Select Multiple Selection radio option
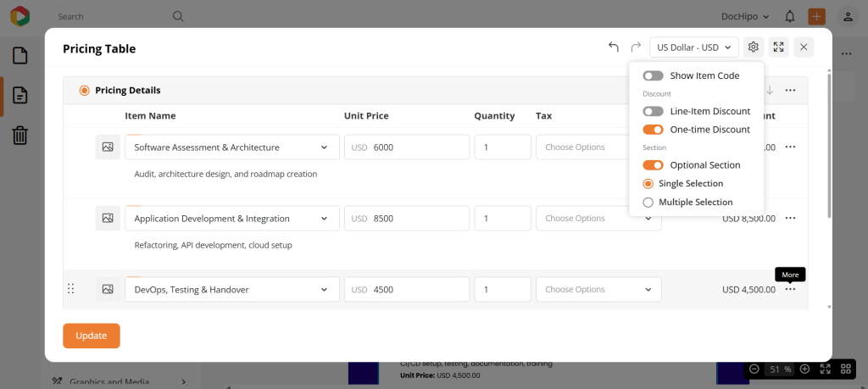Image resolution: width=868 pixels, height=389 pixels. click(x=648, y=202)
